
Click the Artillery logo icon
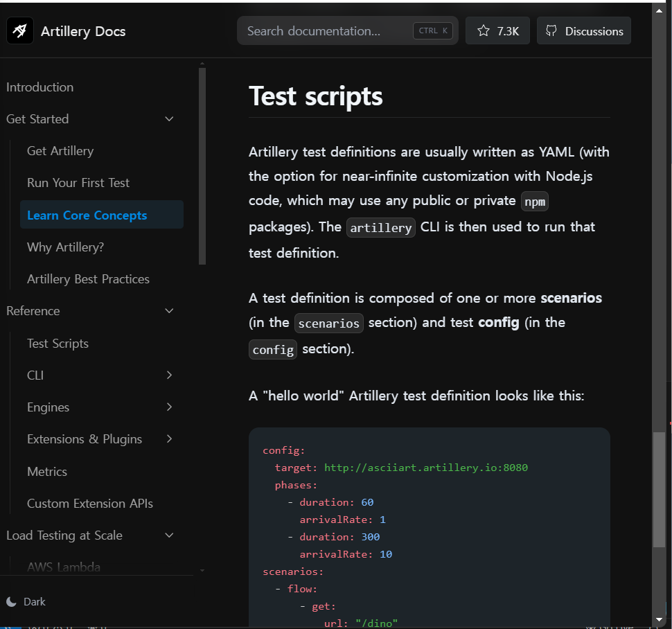[19, 31]
